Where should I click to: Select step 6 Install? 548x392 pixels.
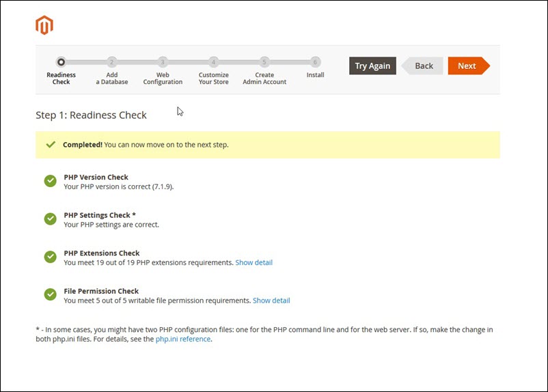315,62
